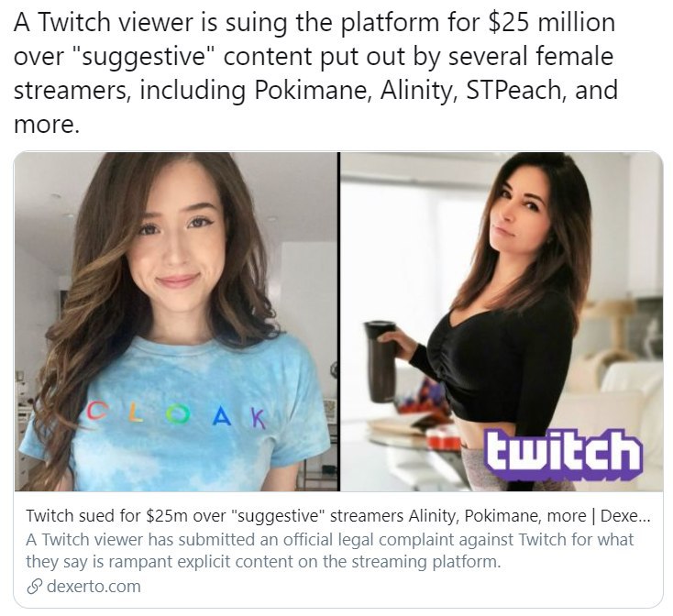Screen dimensions: 673x616
Task: Click the purple letter K on the shirt
Action: point(258,418)
